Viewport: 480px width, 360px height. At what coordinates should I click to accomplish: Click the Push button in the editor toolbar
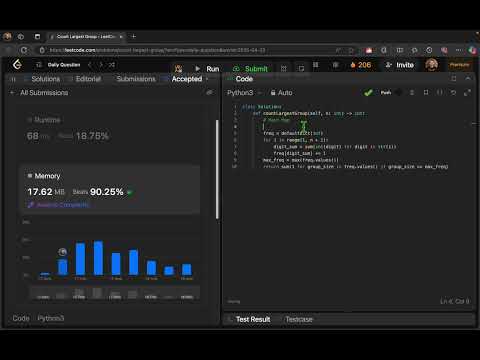[386, 93]
